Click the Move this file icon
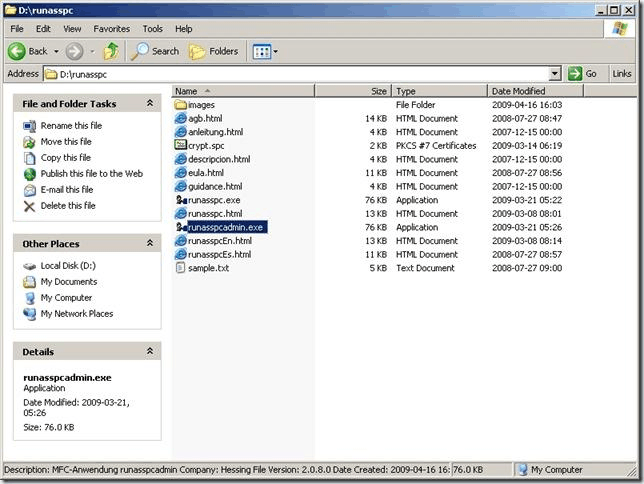The width and height of the screenshot is (644, 484). pos(30,142)
